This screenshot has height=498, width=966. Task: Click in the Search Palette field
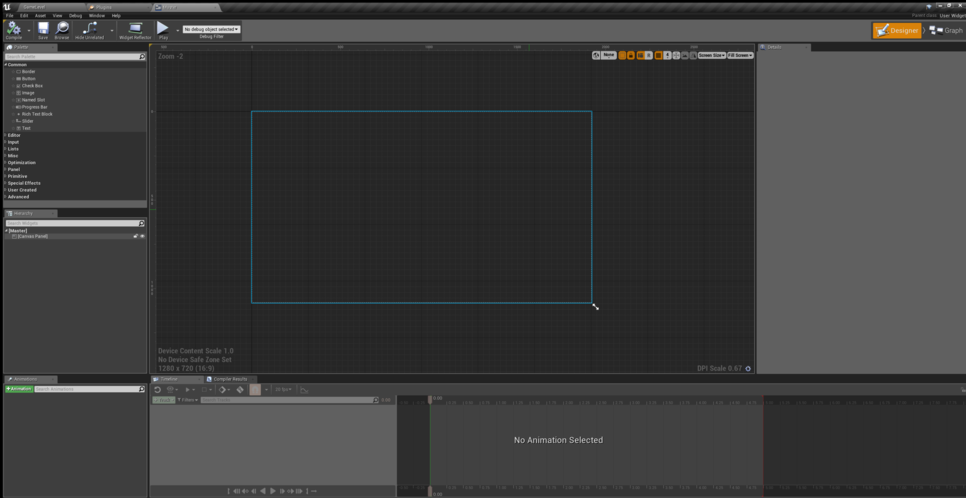pos(75,57)
